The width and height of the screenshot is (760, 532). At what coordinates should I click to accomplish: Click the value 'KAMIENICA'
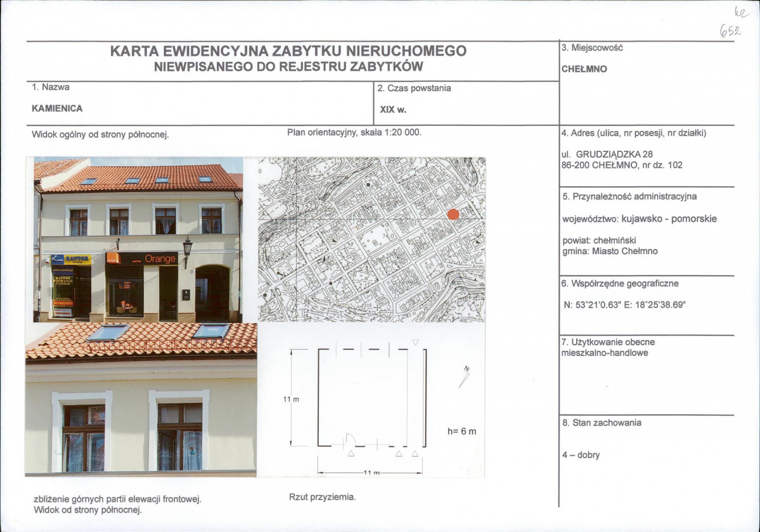coord(57,108)
